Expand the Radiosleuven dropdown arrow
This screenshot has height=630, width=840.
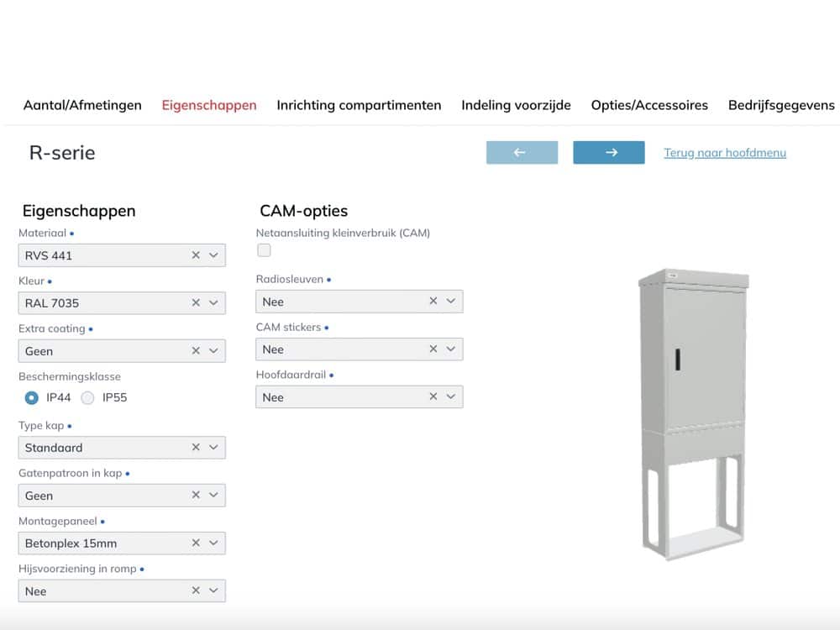point(451,301)
